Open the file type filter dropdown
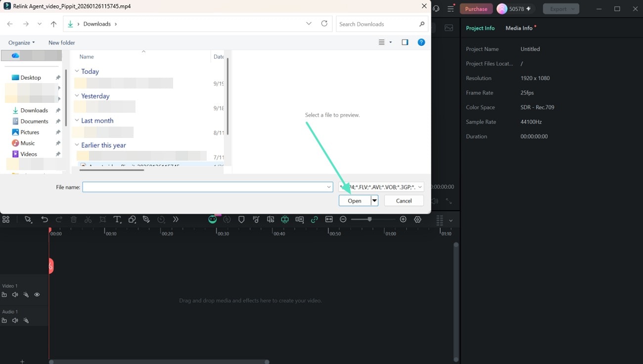Screen dimensions: 643x364 (381, 187)
